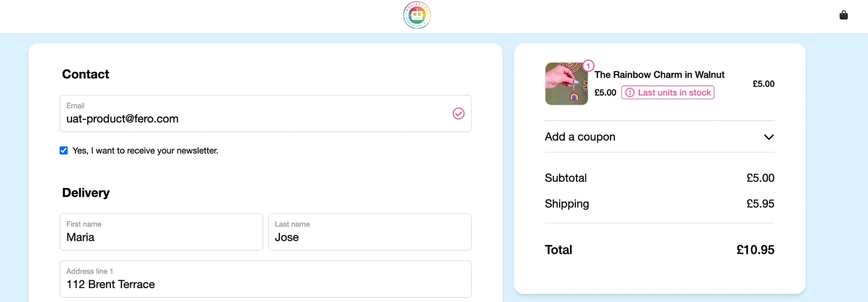This screenshot has height=302, width=868.
Task: Click the Contact section heading
Action: [x=85, y=74]
